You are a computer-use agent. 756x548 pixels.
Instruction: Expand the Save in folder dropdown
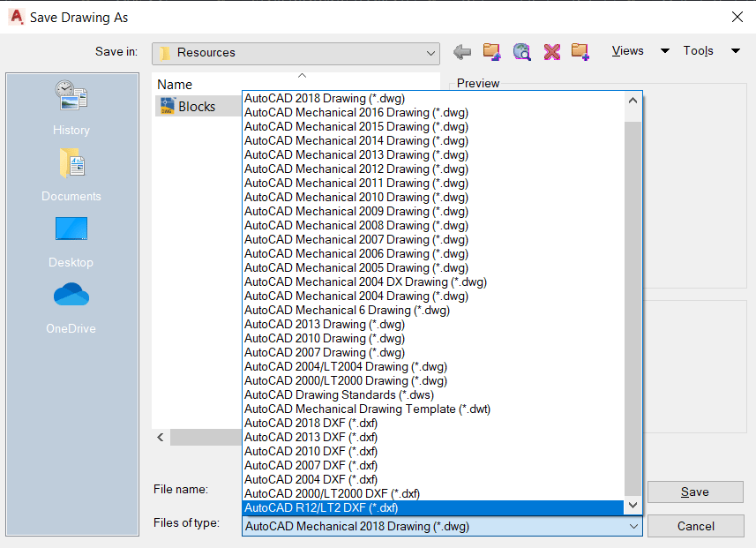point(431,53)
